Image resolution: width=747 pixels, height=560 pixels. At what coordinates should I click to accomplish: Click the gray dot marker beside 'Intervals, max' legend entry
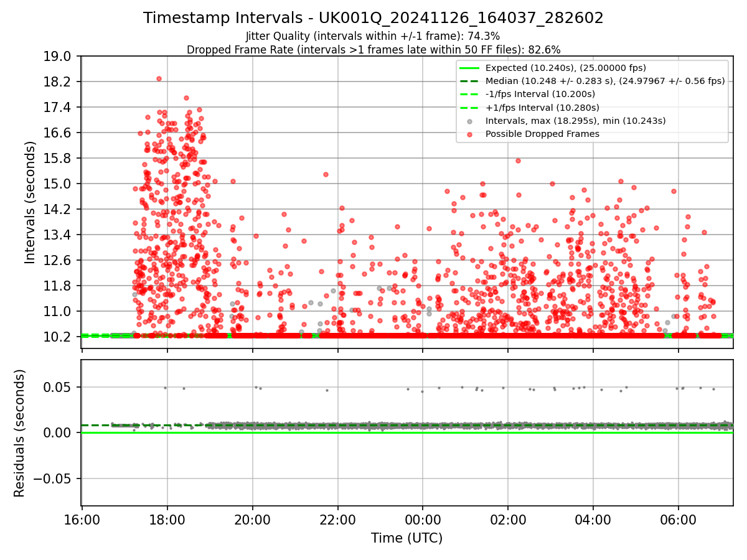click(x=469, y=121)
